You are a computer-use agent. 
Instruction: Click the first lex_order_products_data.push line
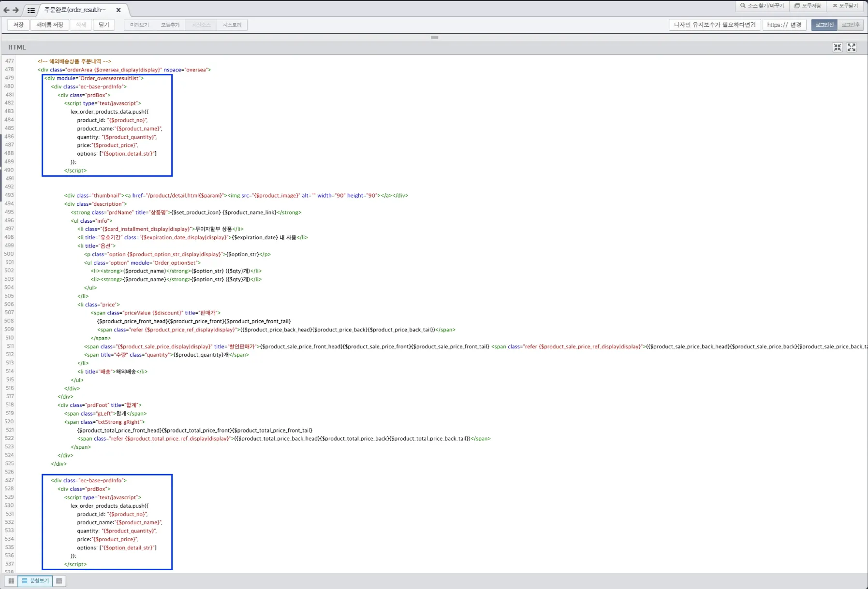[110, 112]
